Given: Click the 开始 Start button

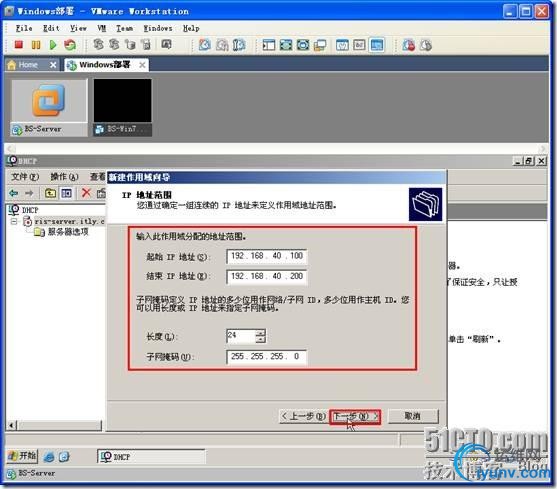Looking at the screenshot, I should [x=22, y=456].
